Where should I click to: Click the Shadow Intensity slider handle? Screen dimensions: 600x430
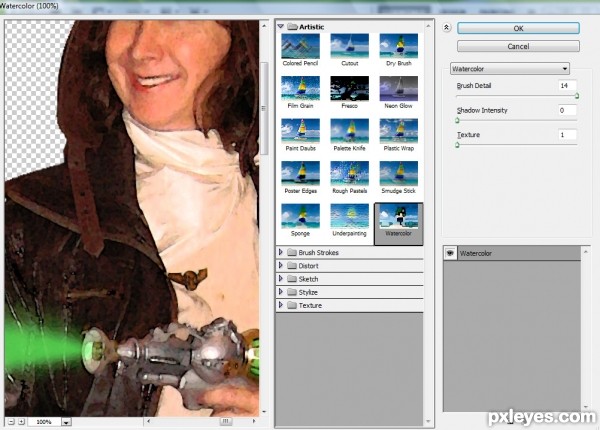click(x=457, y=121)
